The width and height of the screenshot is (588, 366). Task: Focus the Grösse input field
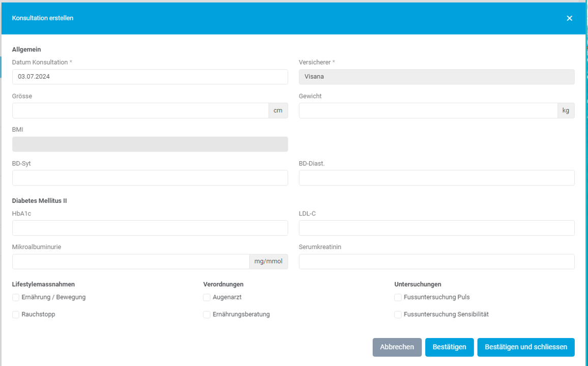click(x=140, y=110)
